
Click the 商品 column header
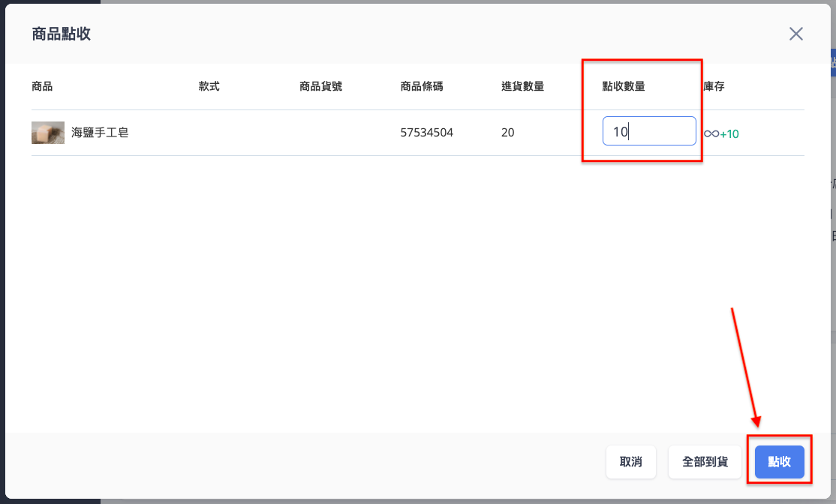(x=42, y=86)
